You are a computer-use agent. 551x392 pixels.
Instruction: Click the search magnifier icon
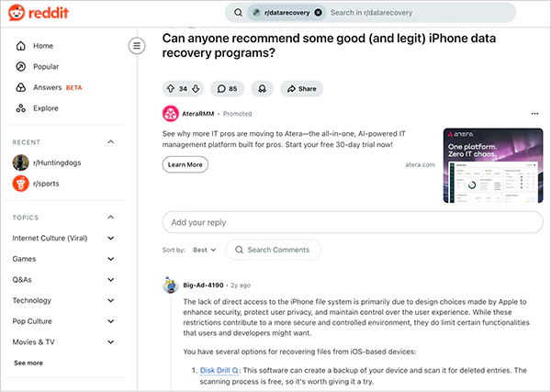pos(238,13)
